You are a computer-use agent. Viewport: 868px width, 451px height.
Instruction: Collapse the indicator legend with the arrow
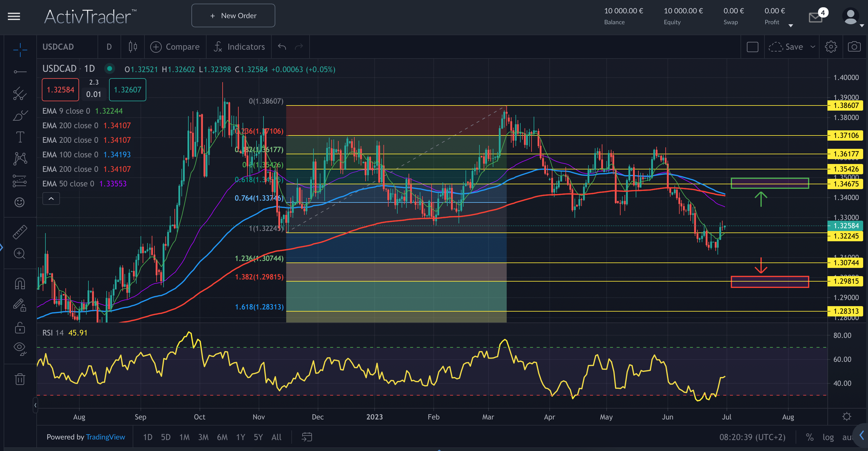tap(51, 199)
